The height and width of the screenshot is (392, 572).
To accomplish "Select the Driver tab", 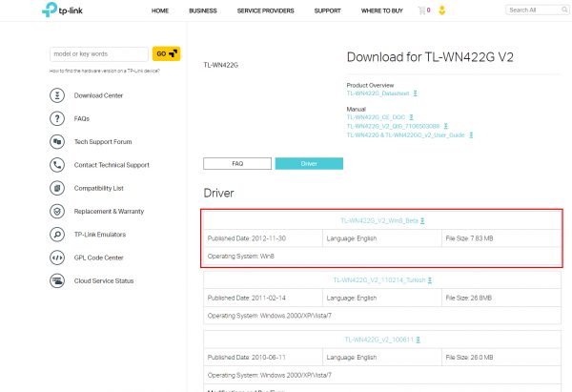I will click(x=309, y=164).
